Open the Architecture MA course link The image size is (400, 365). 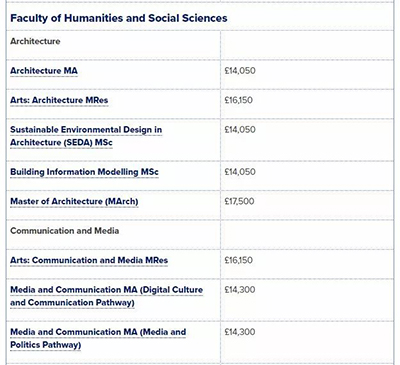[44, 71]
